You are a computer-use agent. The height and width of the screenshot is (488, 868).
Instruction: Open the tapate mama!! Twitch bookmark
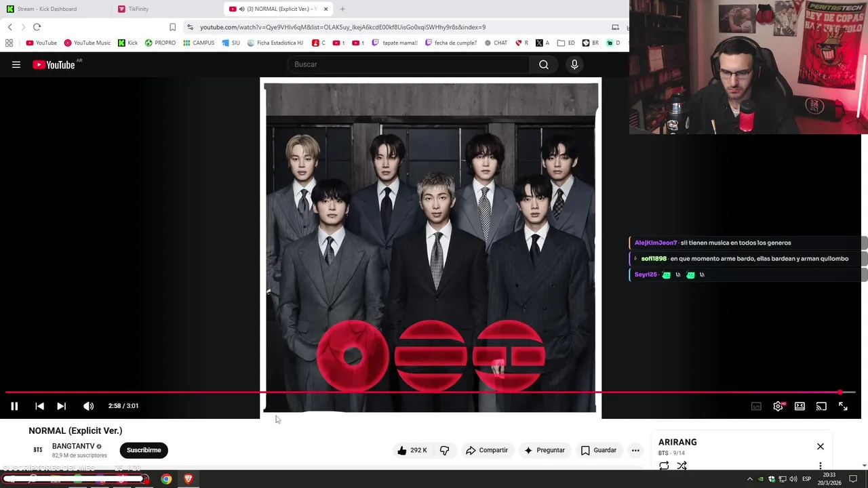click(x=395, y=43)
